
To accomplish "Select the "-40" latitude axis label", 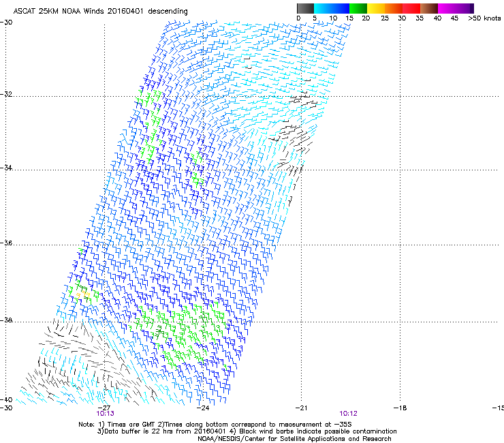I will (6, 400).
